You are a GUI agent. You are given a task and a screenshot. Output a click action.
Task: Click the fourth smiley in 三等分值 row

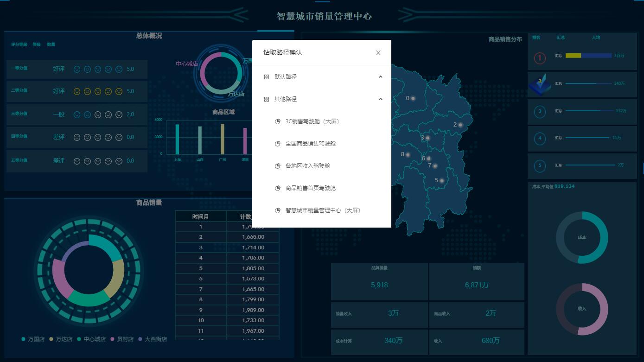tap(108, 114)
